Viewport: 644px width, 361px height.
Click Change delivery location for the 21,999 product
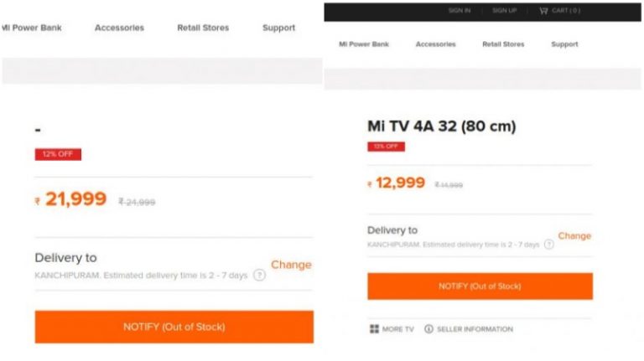pyautogui.click(x=291, y=265)
